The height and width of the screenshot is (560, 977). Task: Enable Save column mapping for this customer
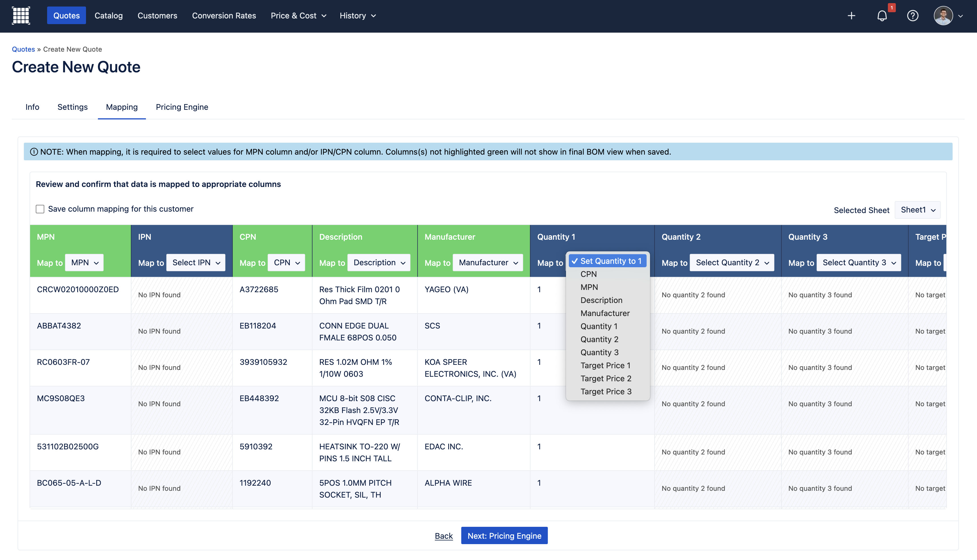coord(40,209)
